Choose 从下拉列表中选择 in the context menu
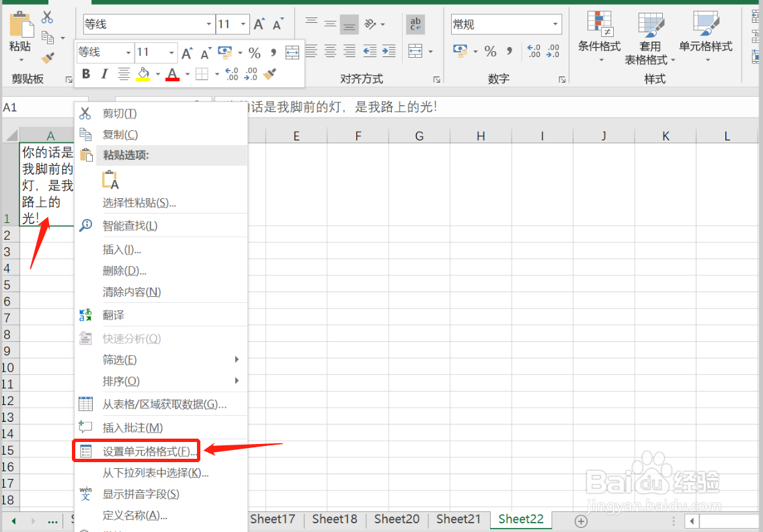The image size is (763, 532). (x=161, y=473)
